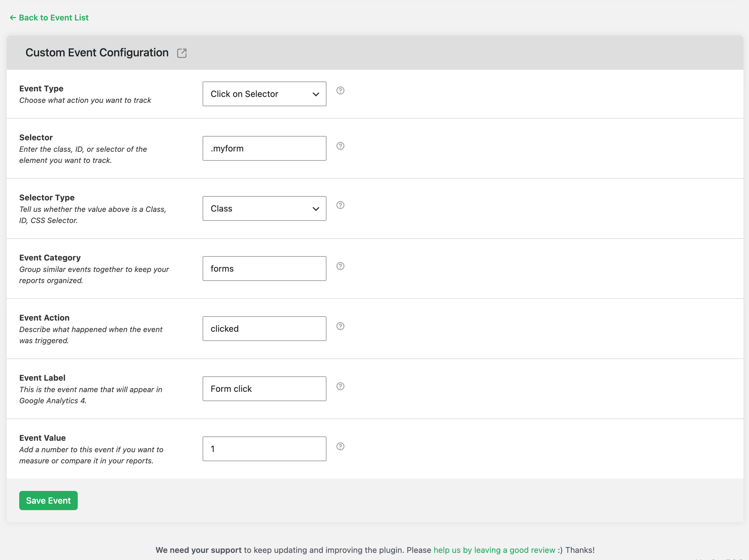Edit the Event Action field

[x=265, y=328]
